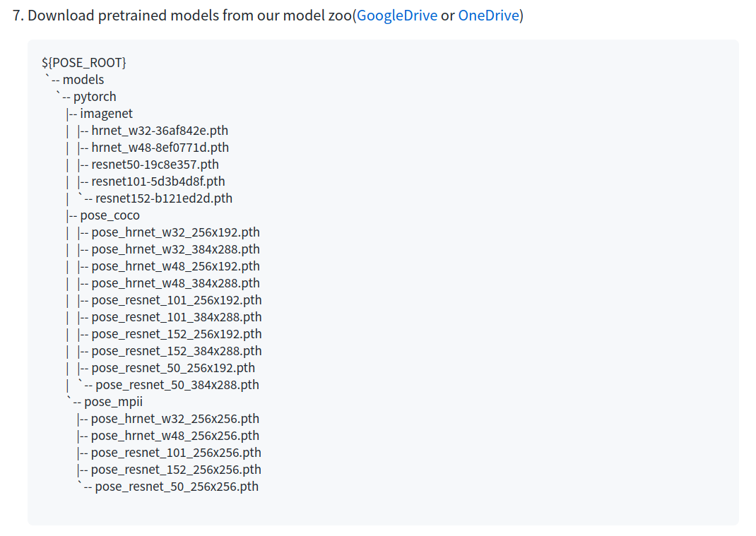Open the GoogleDrive model zoo link
756x536 pixels.
396,16
